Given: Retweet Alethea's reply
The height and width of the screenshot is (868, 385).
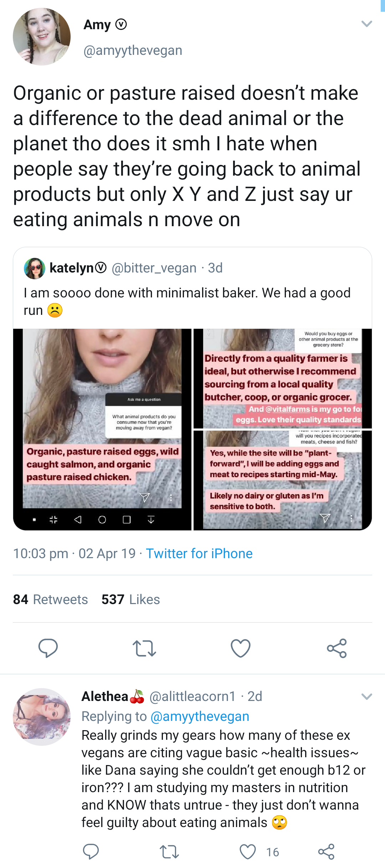Looking at the screenshot, I should click(169, 852).
